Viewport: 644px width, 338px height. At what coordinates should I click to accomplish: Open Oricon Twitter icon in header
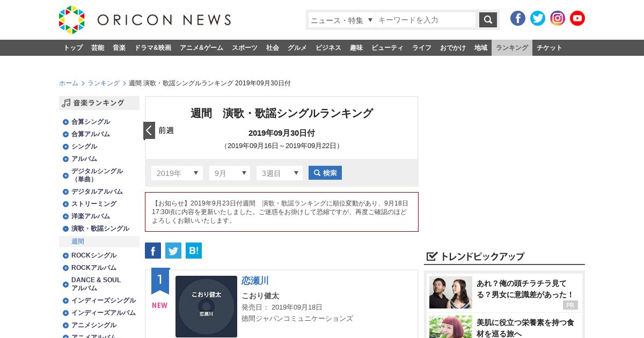[x=538, y=18]
